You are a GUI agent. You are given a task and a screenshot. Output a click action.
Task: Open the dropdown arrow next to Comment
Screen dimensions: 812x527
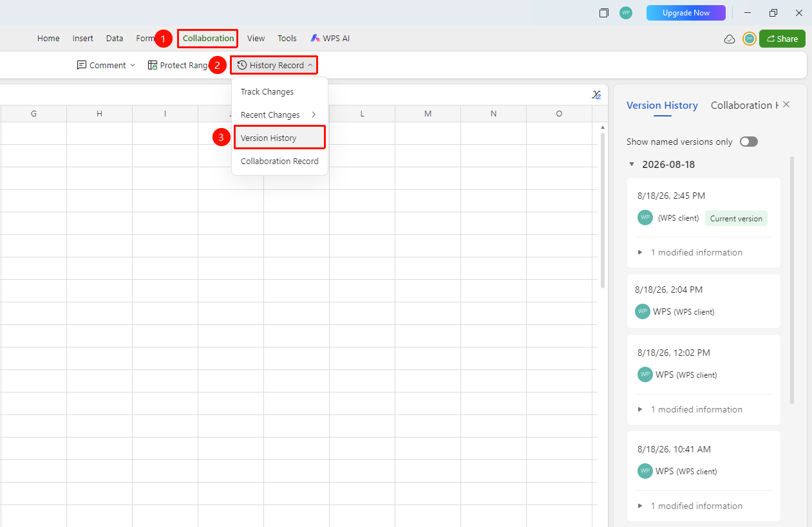[x=133, y=65]
